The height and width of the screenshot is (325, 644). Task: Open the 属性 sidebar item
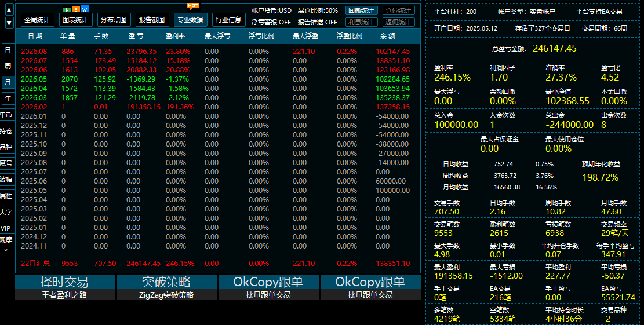tap(6, 196)
